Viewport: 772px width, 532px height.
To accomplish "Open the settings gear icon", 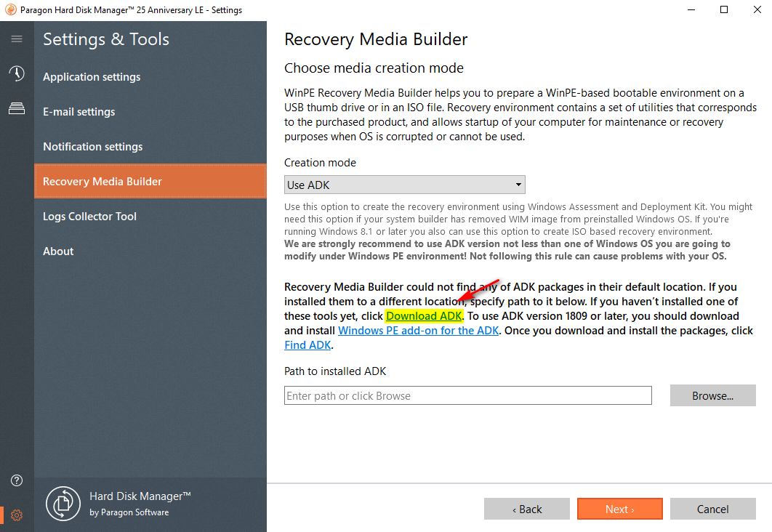I will click(x=17, y=515).
